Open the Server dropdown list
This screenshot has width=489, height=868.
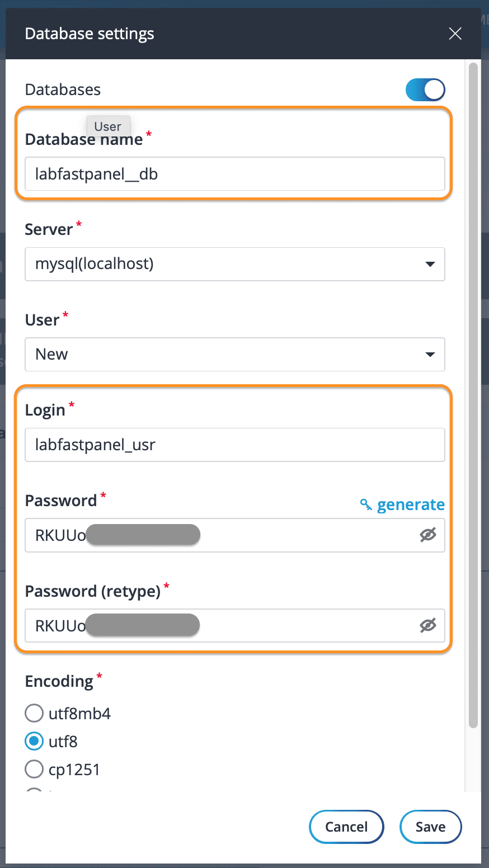(234, 264)
